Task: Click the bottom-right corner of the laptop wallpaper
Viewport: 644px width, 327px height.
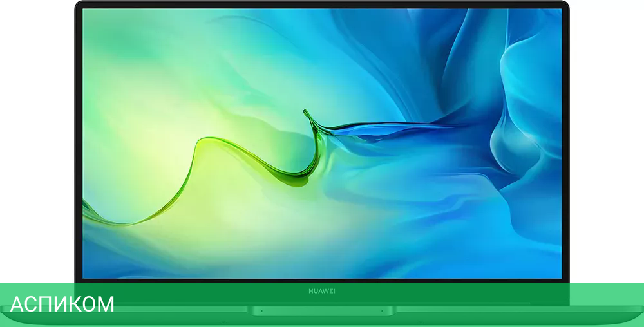Action: (x=558, y=275)
